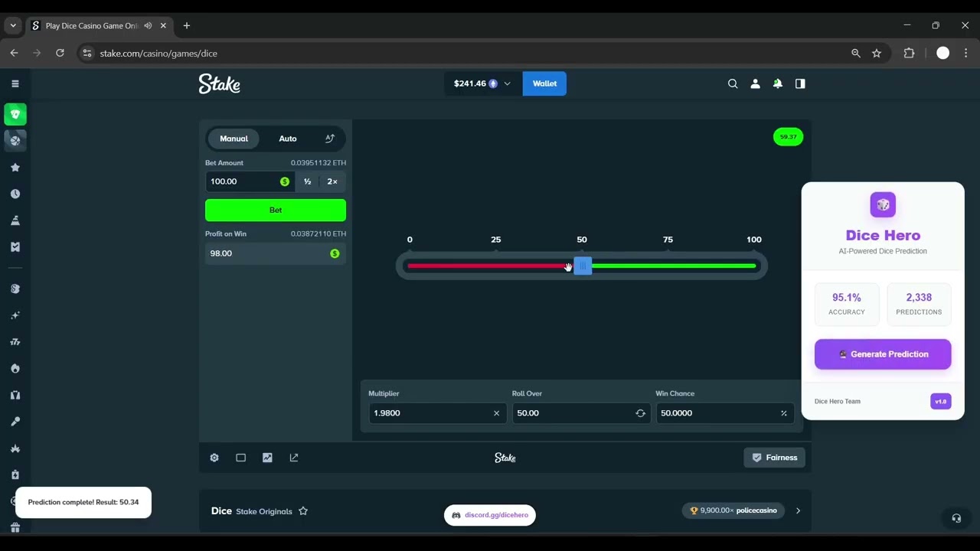Expand the policecasino winner chevron
The height and width of the screenshot is (551, 980).
pyautogui.click(x=798, y=510)
